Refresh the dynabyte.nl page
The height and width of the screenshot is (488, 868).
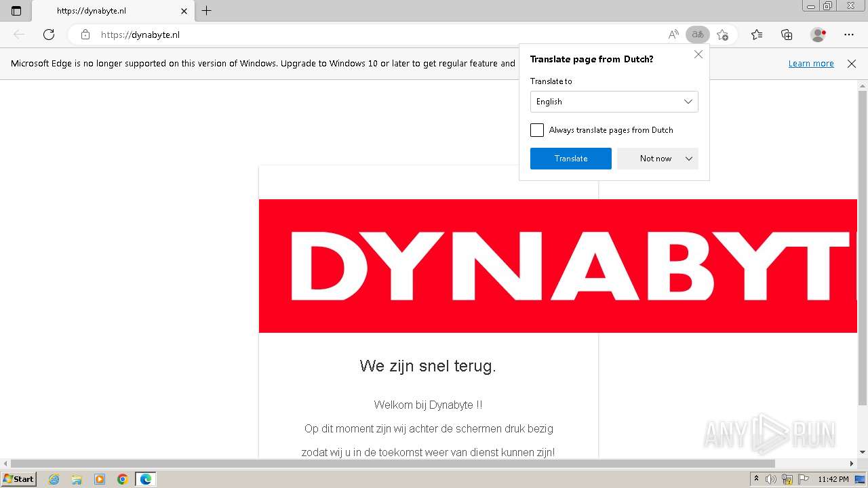(x=49, y=35)
